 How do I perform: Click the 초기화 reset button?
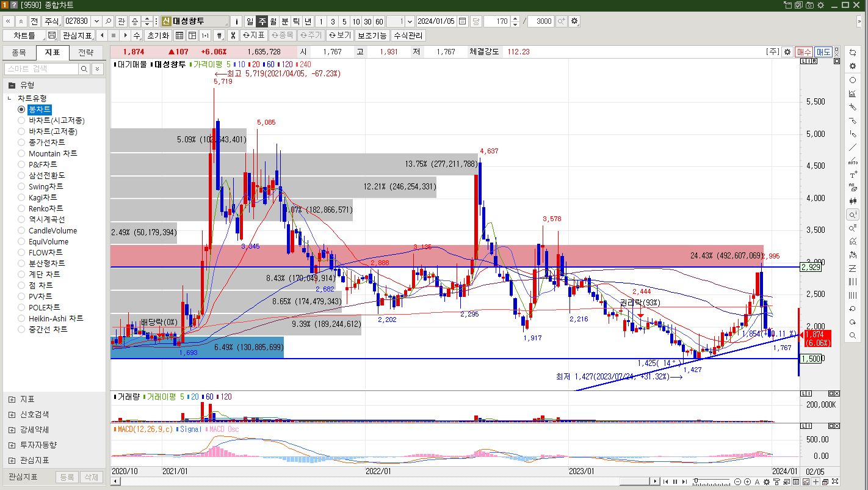click(157, 35)
